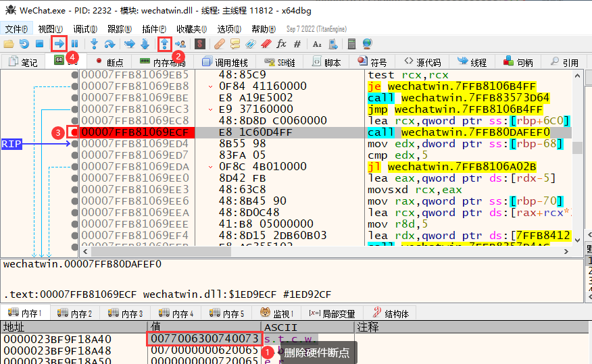Click the phone-shaped toolbar icon
592x364 pixels.
tap(333, 44)
